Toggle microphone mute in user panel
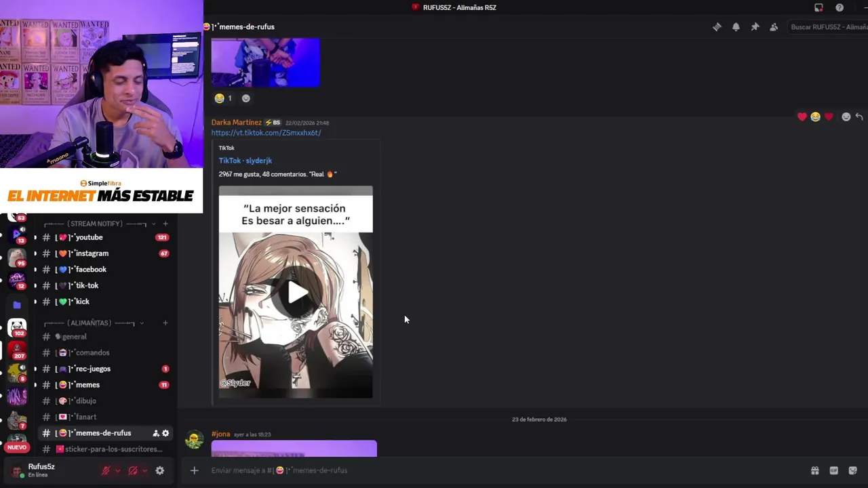The width and height of the screenshot is (868, 488). [x=106, y=470]
